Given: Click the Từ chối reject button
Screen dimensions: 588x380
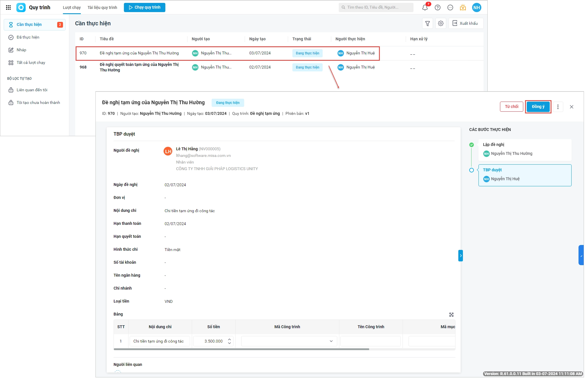Looking at the screenshot, I should (x=512, y=107).
